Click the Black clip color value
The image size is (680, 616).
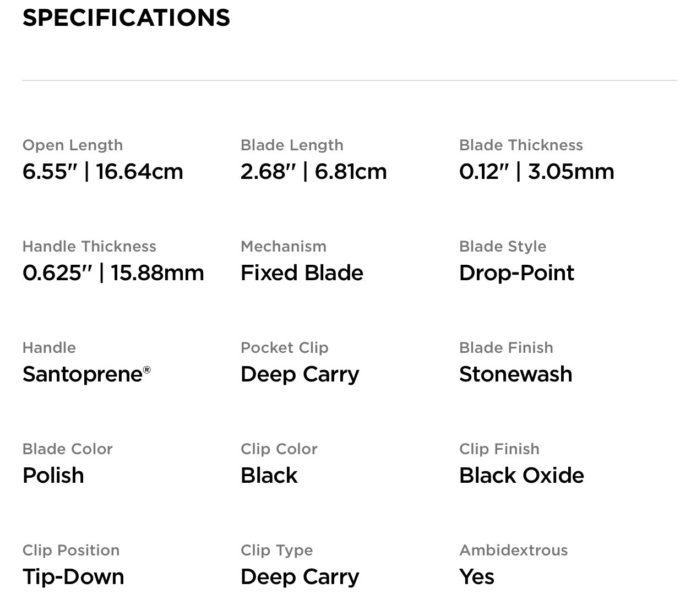click(269, 476)
